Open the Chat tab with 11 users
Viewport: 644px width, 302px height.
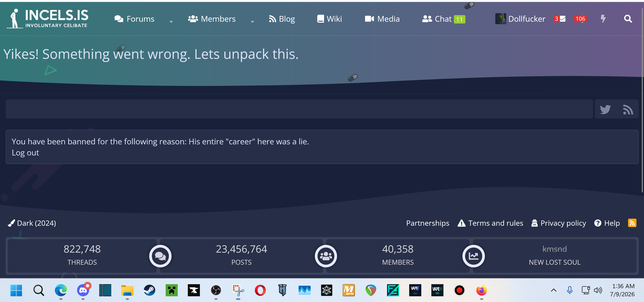tap(444, 19)
